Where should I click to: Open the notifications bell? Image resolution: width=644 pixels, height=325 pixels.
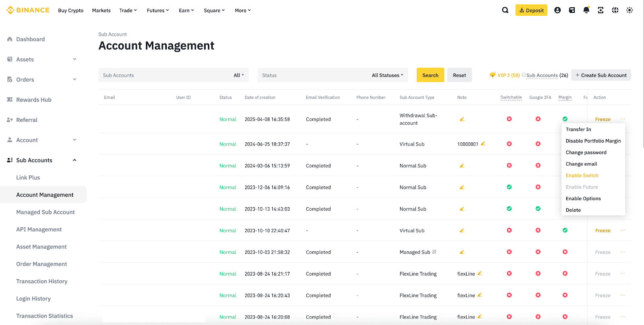tap(586, 10)
